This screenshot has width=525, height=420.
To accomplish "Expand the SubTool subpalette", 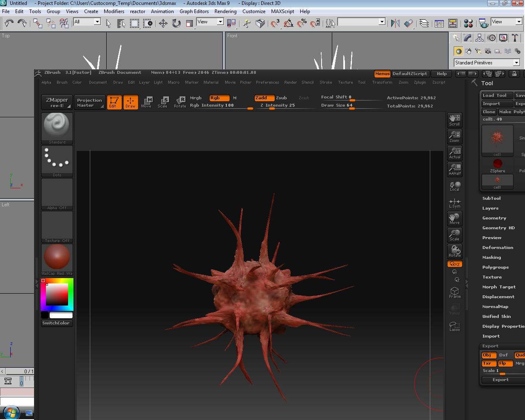I will point(491,199).
